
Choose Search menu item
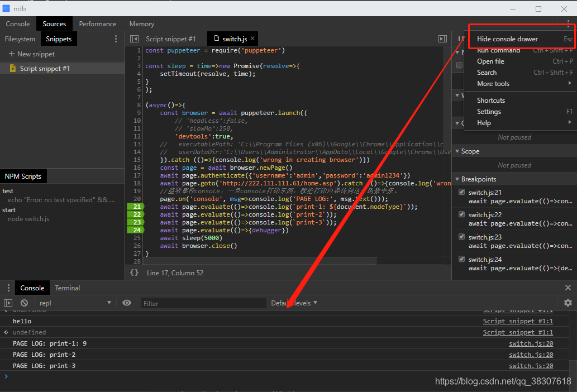(521, 73)
